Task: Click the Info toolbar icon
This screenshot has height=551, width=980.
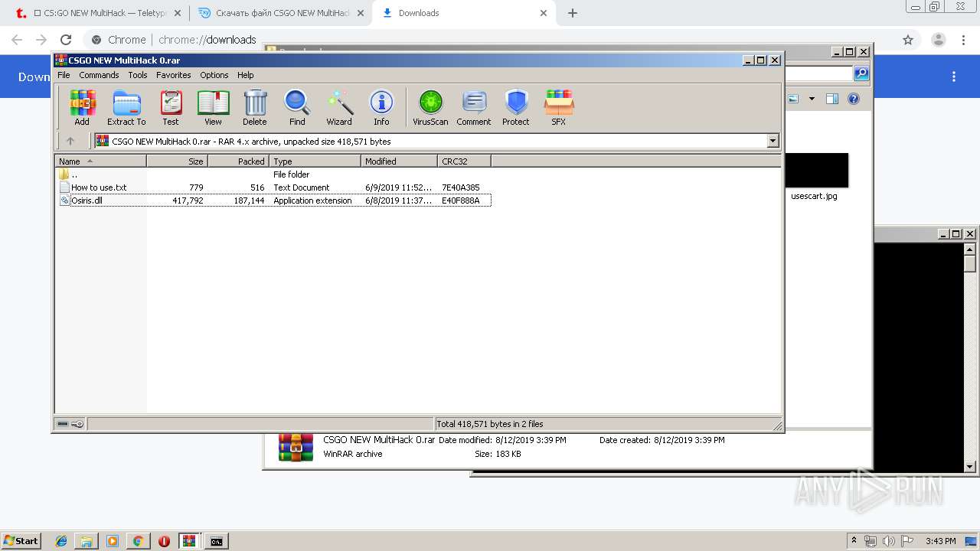Action: pyautogui.click(x=381, y=107)
